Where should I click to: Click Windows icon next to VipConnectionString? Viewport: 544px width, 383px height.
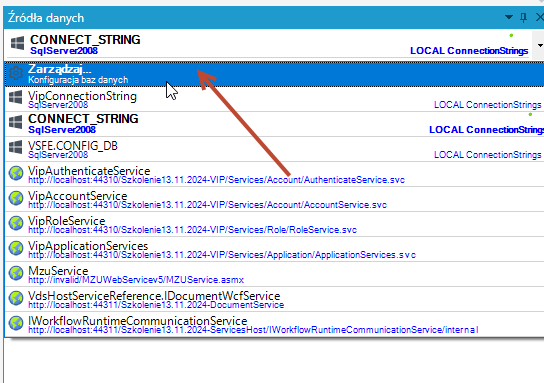(16, 97)
